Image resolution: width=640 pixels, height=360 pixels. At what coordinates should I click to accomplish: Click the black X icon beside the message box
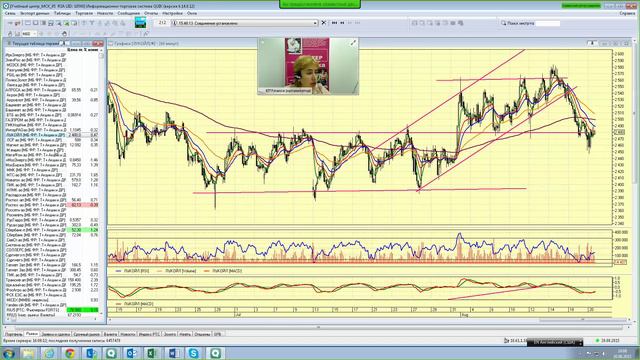[x=324, y=23]
